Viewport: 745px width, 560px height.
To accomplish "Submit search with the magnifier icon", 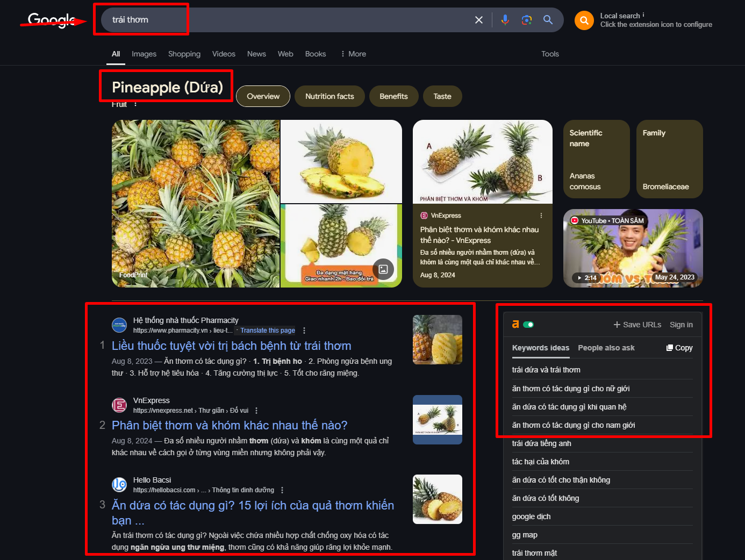I will [548, 20].
